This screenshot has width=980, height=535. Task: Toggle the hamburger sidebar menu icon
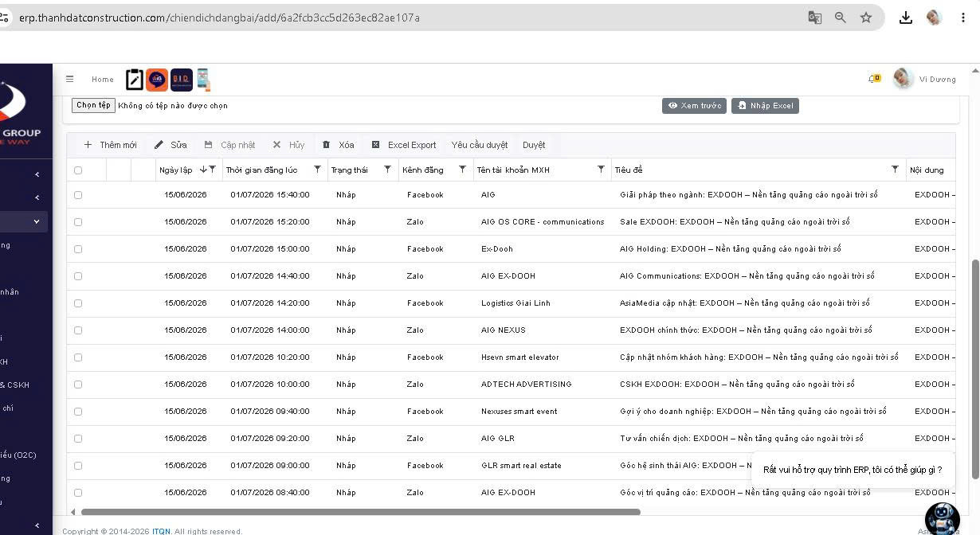pyautogui.click(x=69, y=79)
